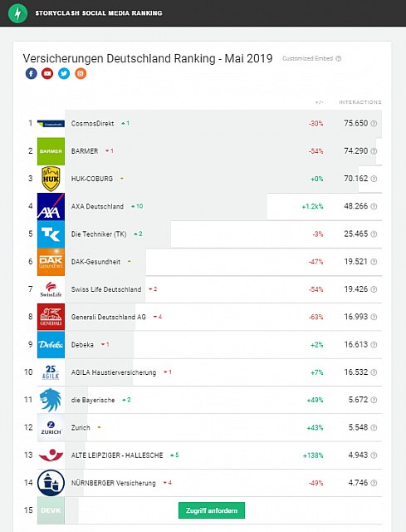Click the ALTE LEIPZIGER-HALLESCHE logo
The height and width of the screenshot is (532, 406).
pyautogui.click(x=51, y=455)
